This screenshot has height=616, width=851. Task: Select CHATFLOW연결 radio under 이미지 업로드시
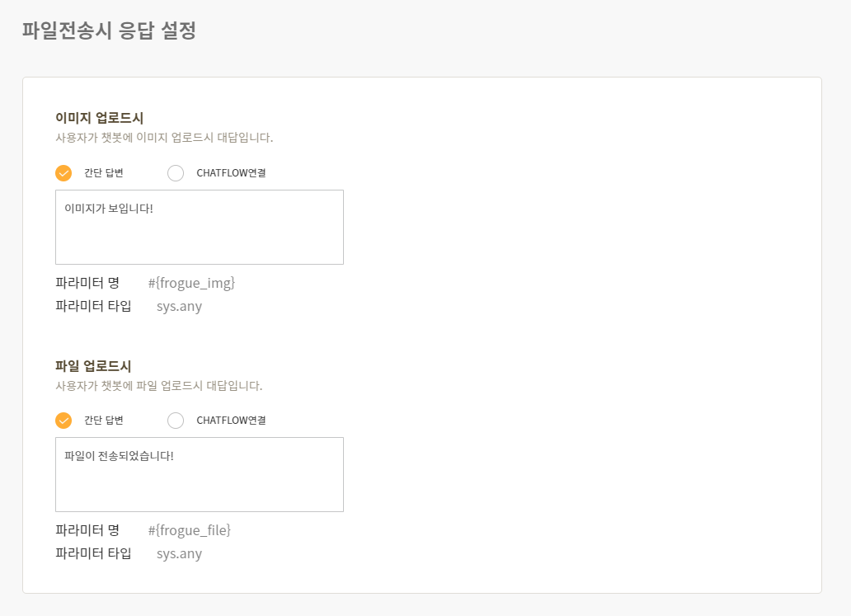(176, 173)
